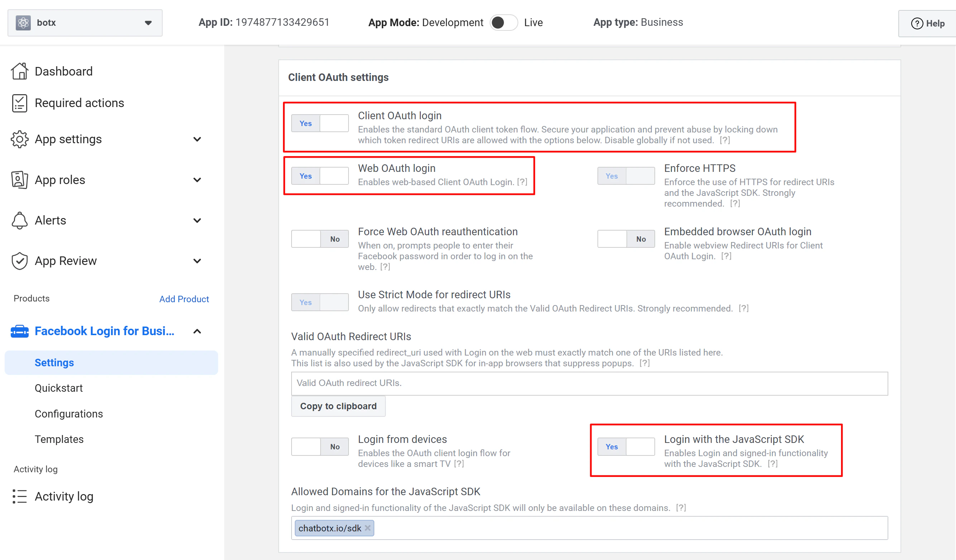Click the Valid OAuth redirect URIs input
Viewport: 956px width, 560px height.
pyautogui.click(x=590, y=383)
